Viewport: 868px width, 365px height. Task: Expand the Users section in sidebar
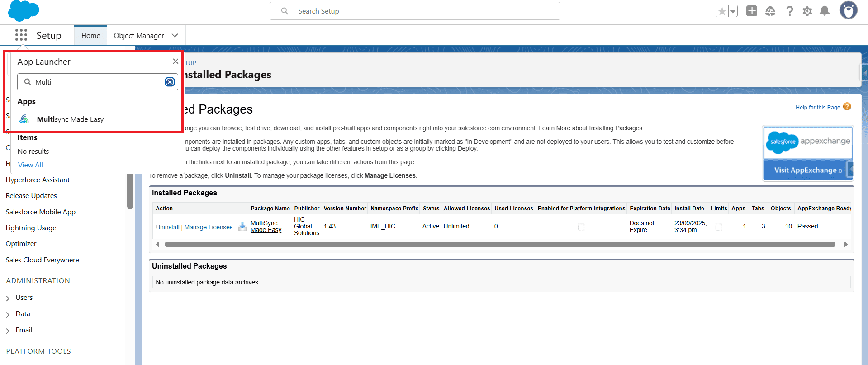[8, 298]
